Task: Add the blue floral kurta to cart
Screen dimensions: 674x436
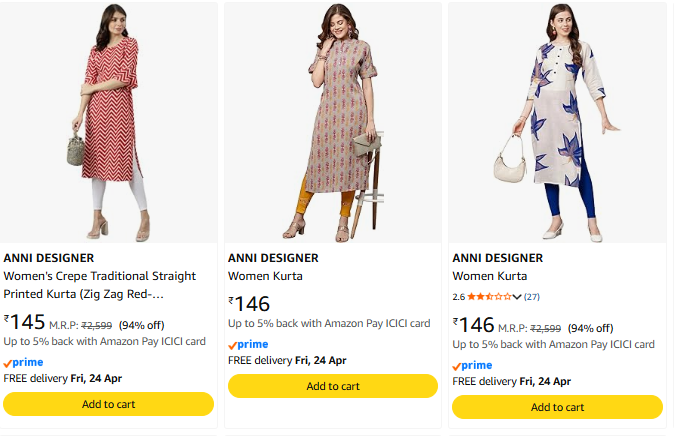Action: click(557, 407)
